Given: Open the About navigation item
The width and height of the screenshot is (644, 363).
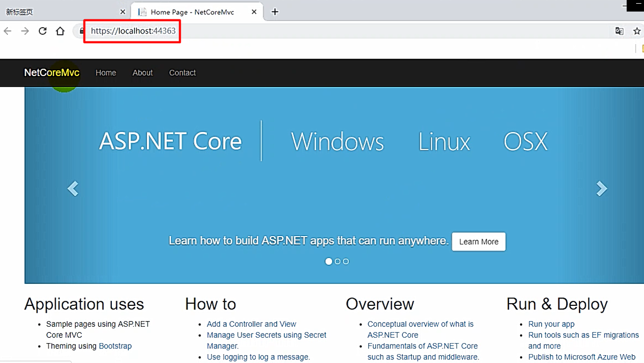Looking at the screenshot, I should click(142, 73).
